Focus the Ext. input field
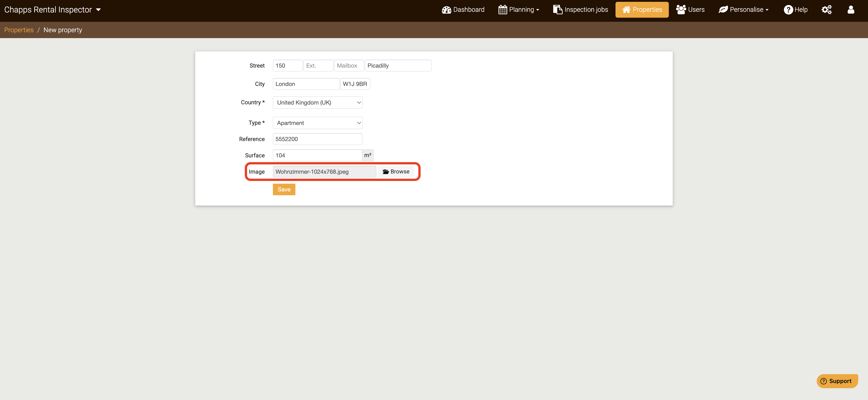The width and height of the screenshot is (868, 400). click(318, 66)
